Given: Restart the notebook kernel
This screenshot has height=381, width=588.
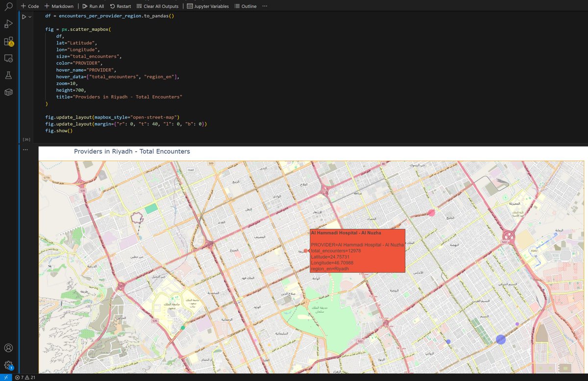Looking at the screenshot, I should click(x=121, y=6).
